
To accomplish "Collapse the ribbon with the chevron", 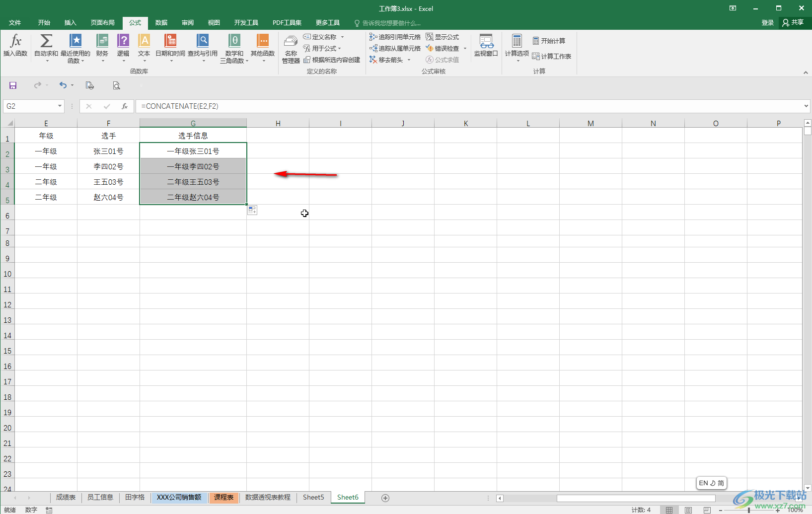I will (x=806, y=73).
